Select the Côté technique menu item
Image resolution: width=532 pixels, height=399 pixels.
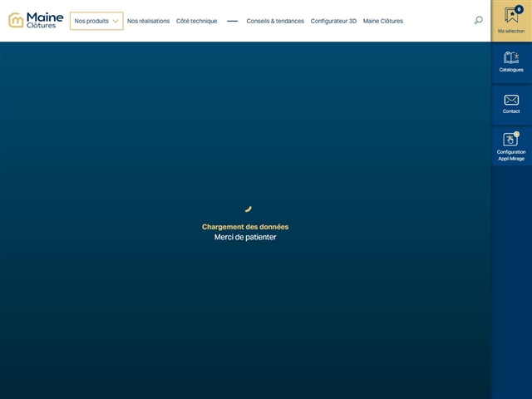tap(196, 21)
